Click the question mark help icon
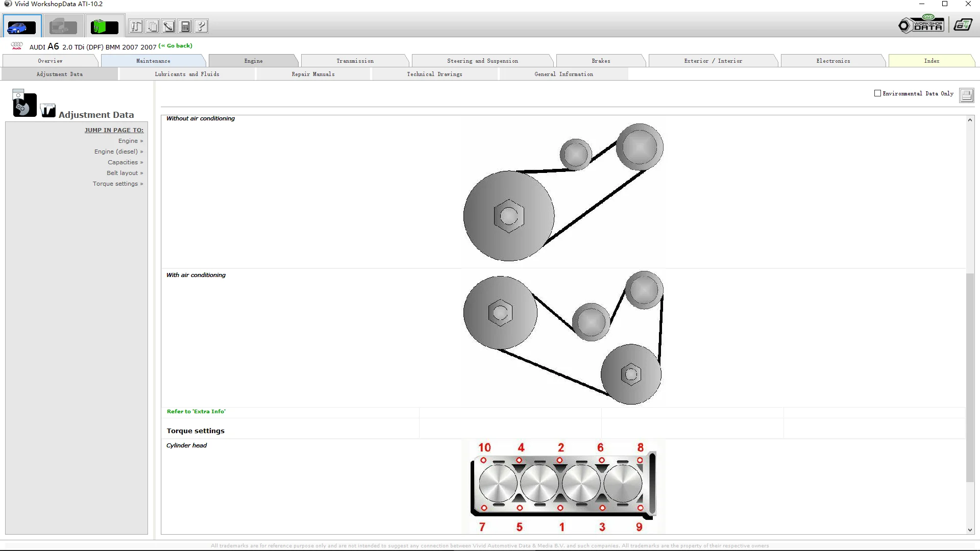Viewport: 980px width, 551px height. point(202,27)
